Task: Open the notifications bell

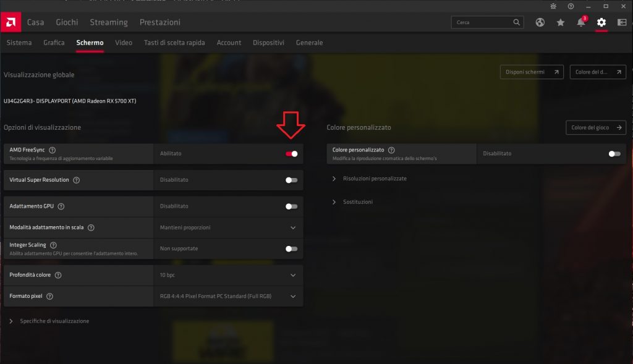Action: [x=581, y=22]
